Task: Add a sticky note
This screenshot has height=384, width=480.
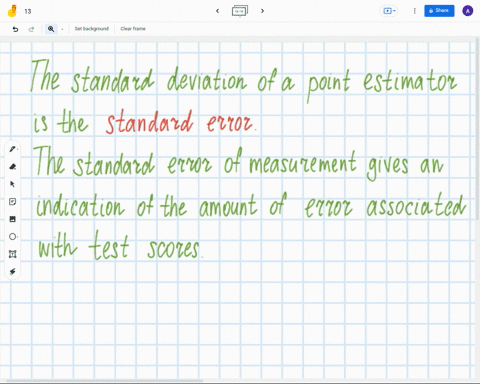Action: coord(13,201)
